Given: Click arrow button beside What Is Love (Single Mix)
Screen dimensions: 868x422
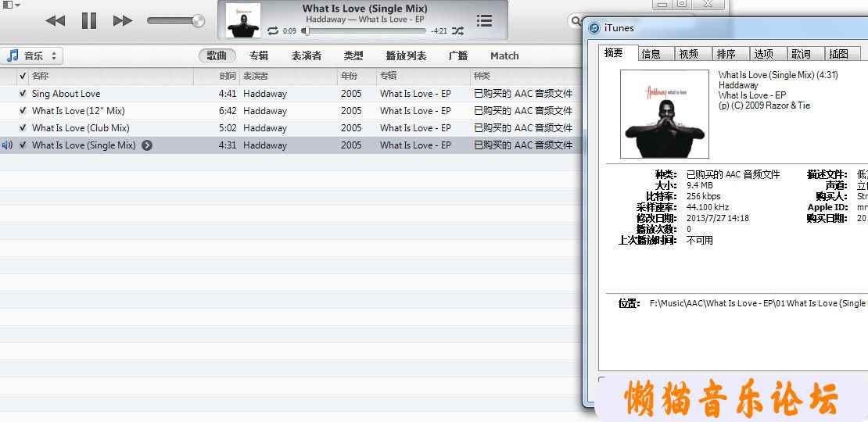Looking at the screenshot, I should (147, 145).
